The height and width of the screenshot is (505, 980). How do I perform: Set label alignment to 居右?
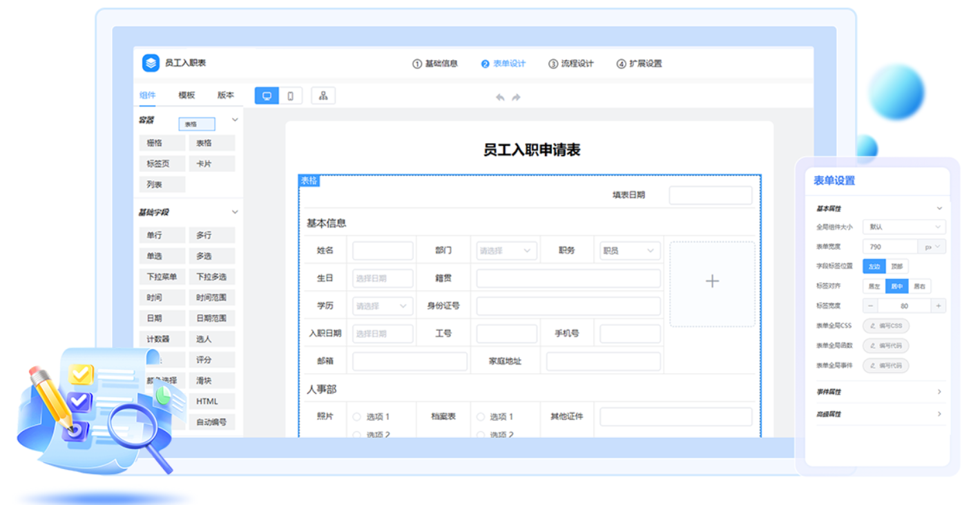pos(919,286)
